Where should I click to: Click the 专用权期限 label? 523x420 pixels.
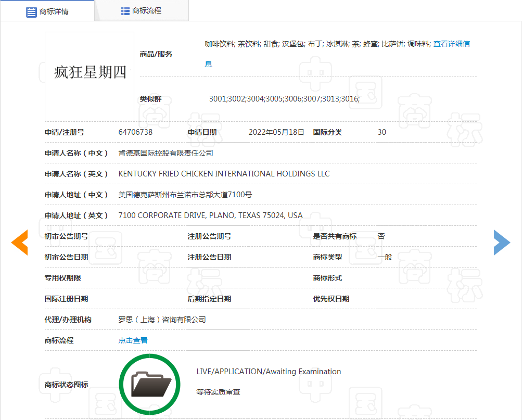tap(62, 278)
